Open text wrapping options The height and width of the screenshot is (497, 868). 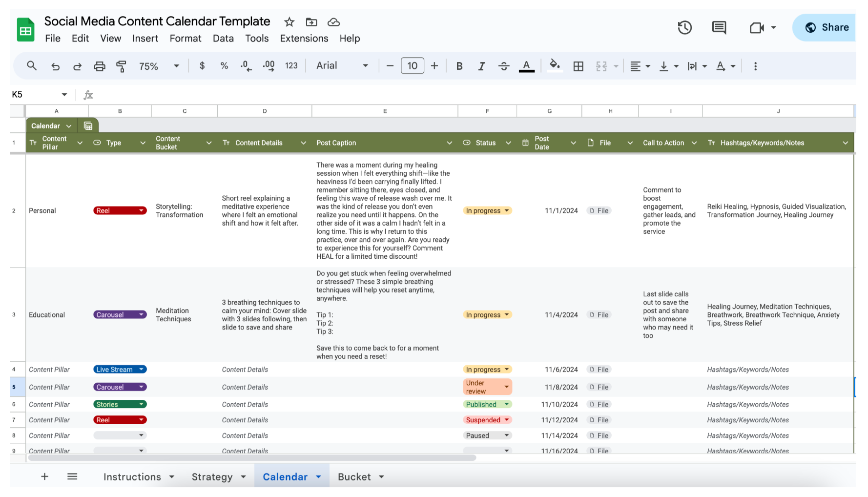(697, 66)
